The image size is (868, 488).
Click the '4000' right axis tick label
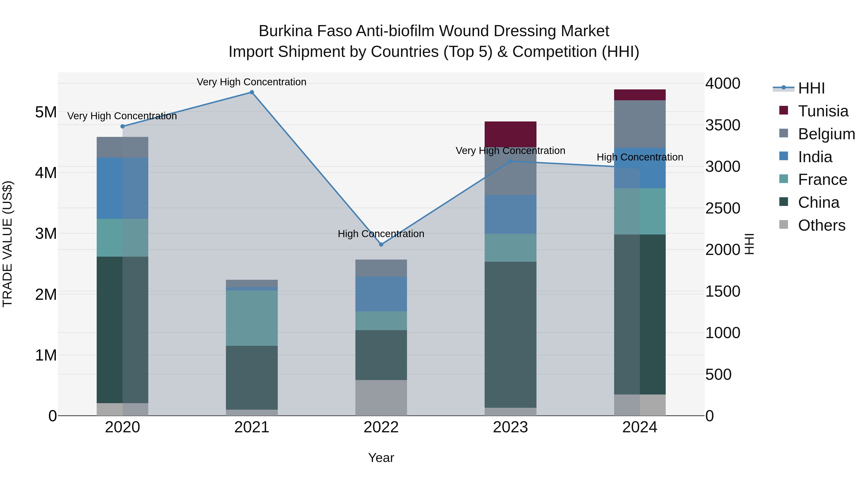coord(723,84)
